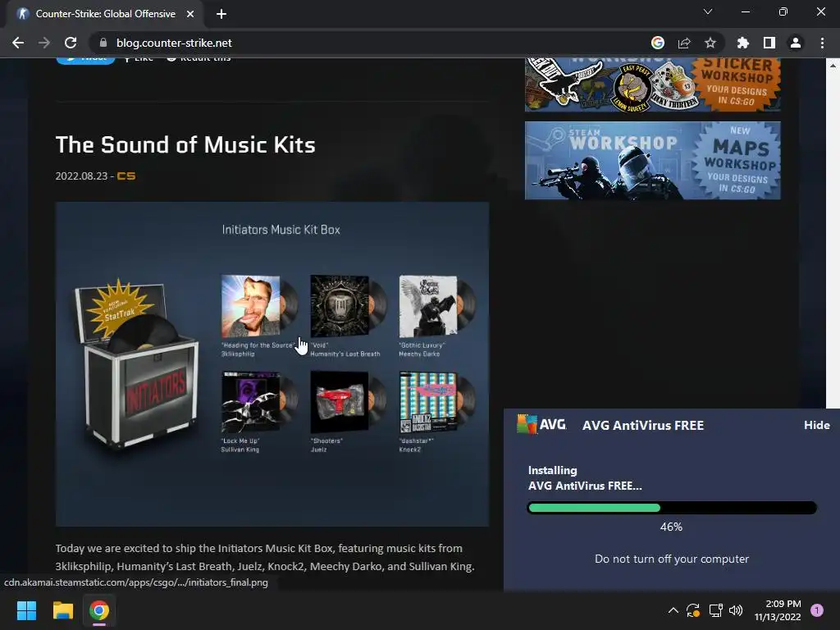The height and width of the screenshot is (630, 840).
Task: Click the Chrome taskbar icon
Action: 99,610
